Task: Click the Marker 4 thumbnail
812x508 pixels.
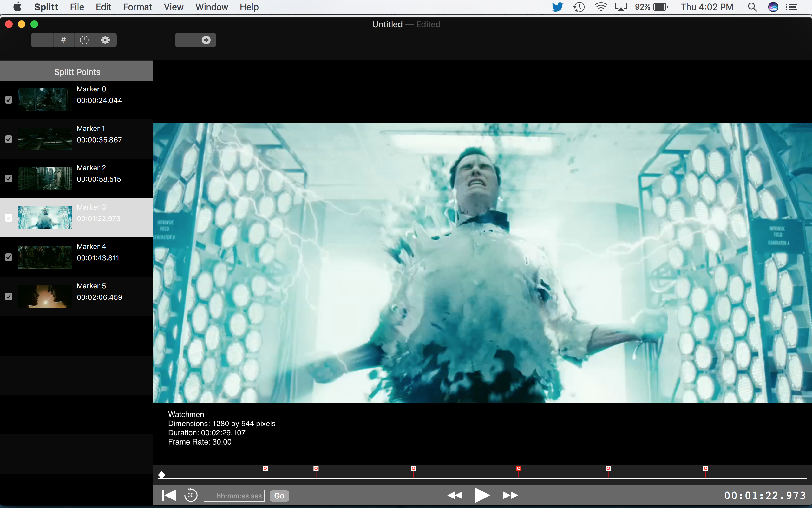Action: [45, 257]
